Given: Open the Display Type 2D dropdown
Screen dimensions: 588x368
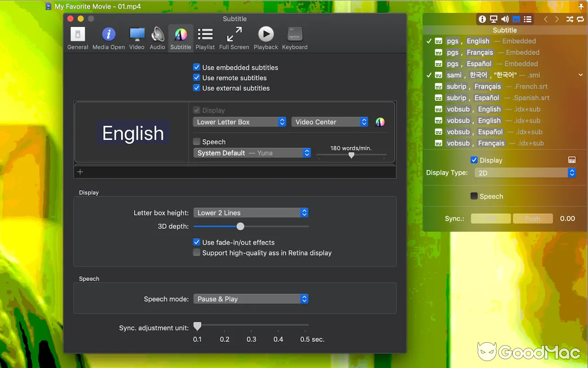Looking at the screenshot, I should coord(525,172).
